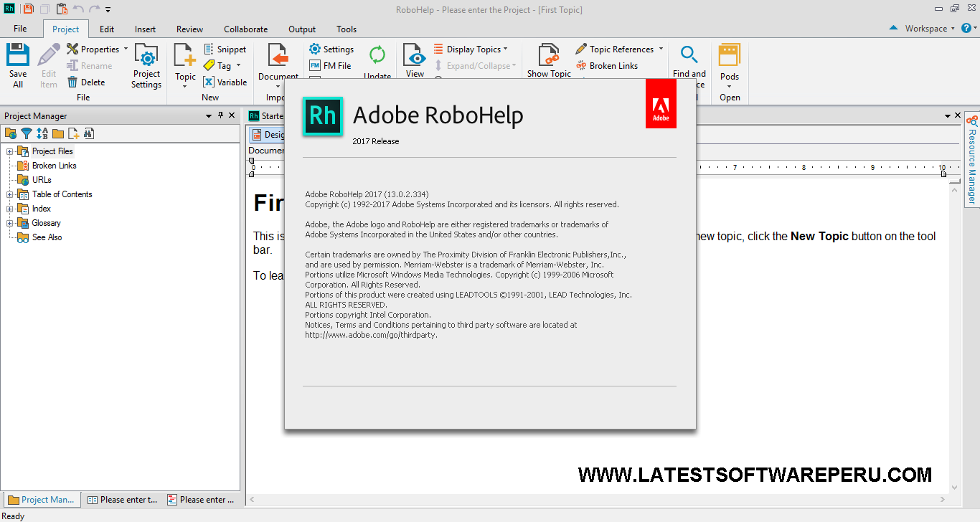The width and height of the screenshot is (980, 522).
Task: Switch to the Review ribbon tab
Action: click(189, 29)
